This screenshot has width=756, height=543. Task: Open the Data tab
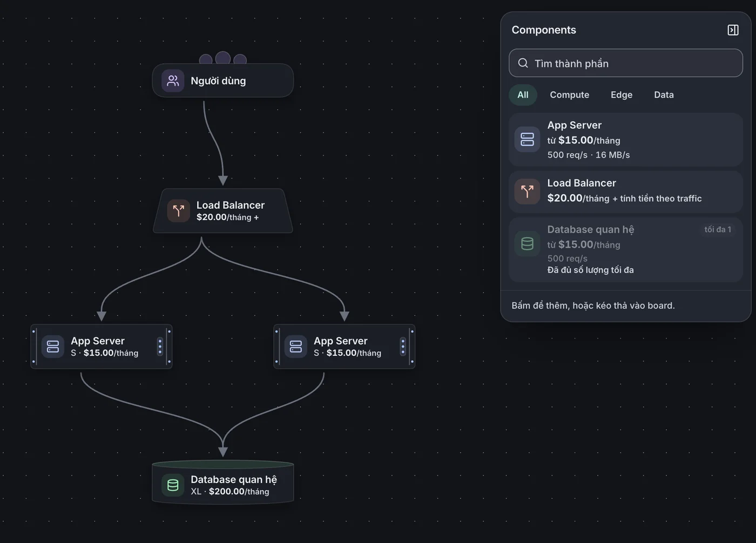(x=664, y=95)
